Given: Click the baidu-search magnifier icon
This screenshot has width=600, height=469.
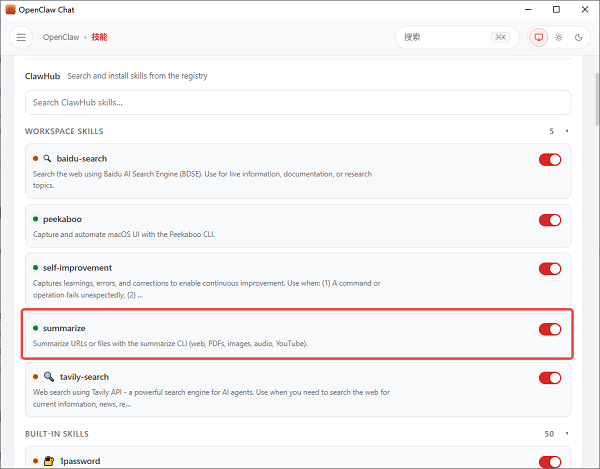Looking at the screenshot, I should [x=47, y=158].
